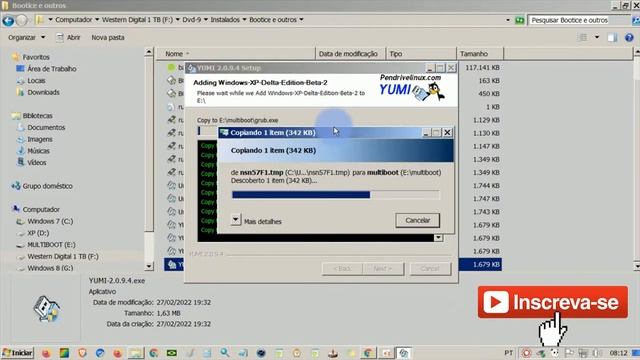
Task: Click the change view icon in Explorer toolbar
Action: click(583, 38)
